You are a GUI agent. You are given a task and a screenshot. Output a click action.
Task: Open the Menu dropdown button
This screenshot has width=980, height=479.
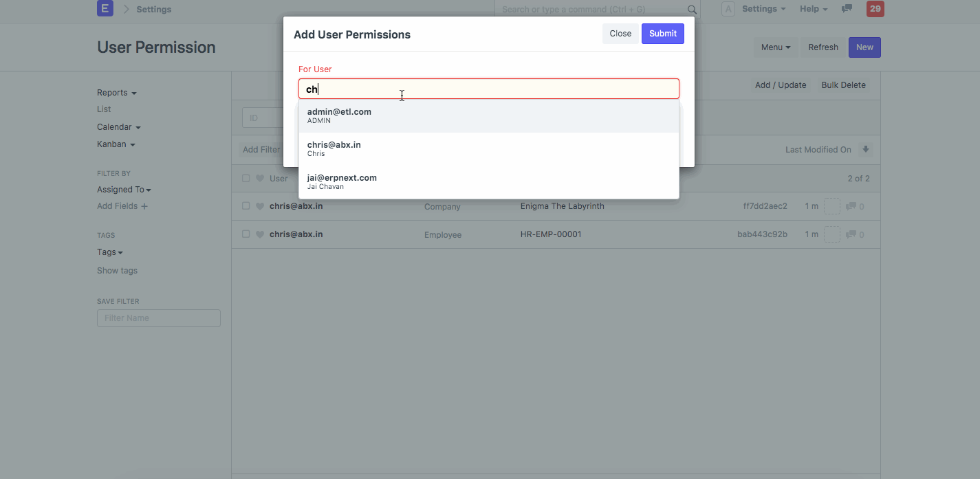point(775,47)
